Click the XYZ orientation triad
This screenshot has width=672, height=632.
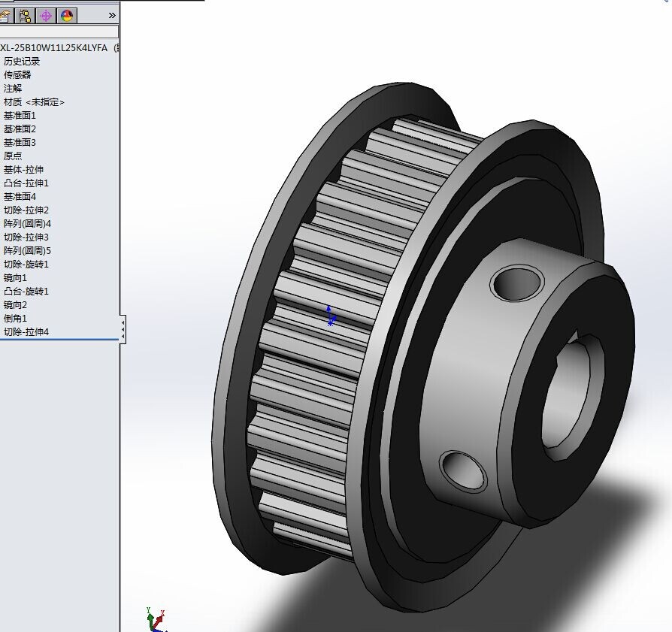coord(156,621)
